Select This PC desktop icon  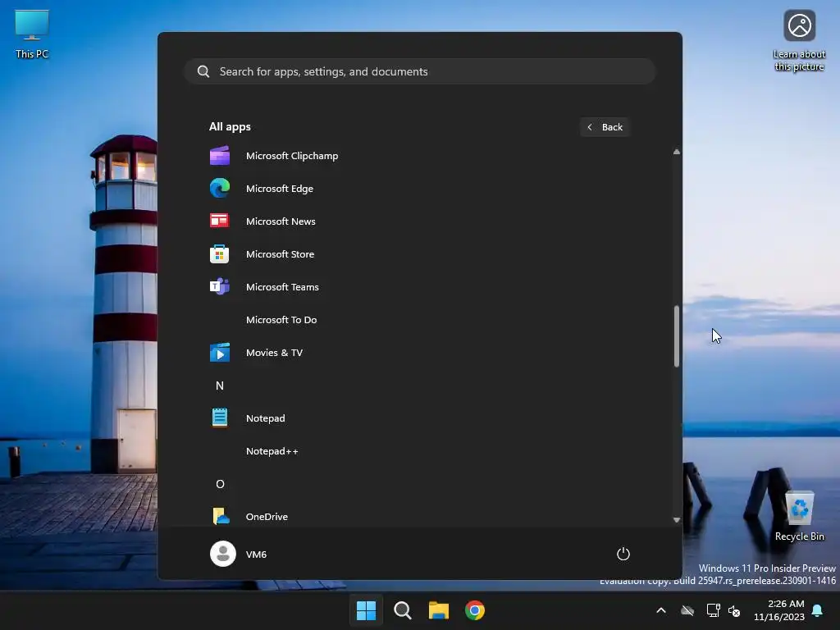click(x=32, y=34)
